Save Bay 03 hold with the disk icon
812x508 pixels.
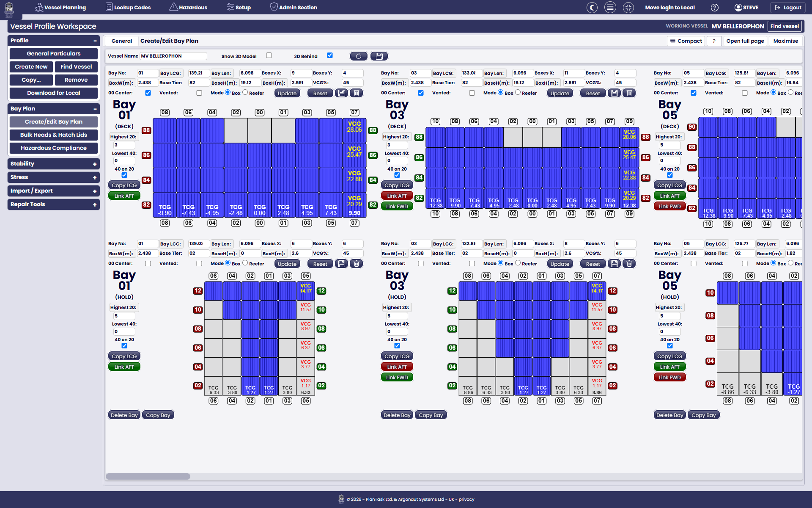click(x=614, y=263)
